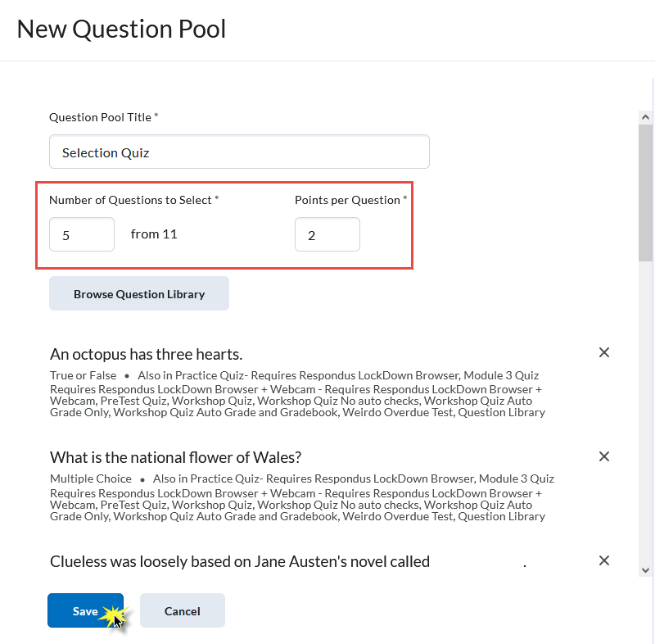
Task: Click the Number of Questions to Select box
Action: (x=82, y=235)
